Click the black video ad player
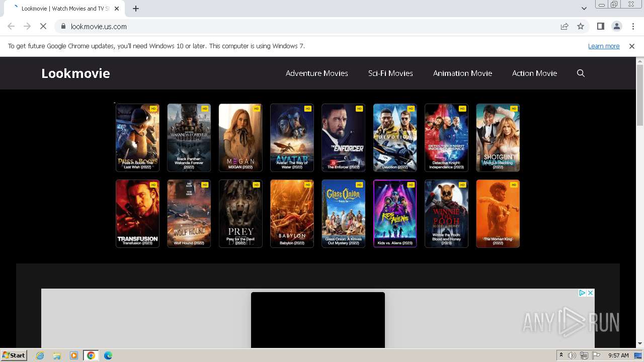This screenshot has width=644, height=362. [x=318, y=320]
